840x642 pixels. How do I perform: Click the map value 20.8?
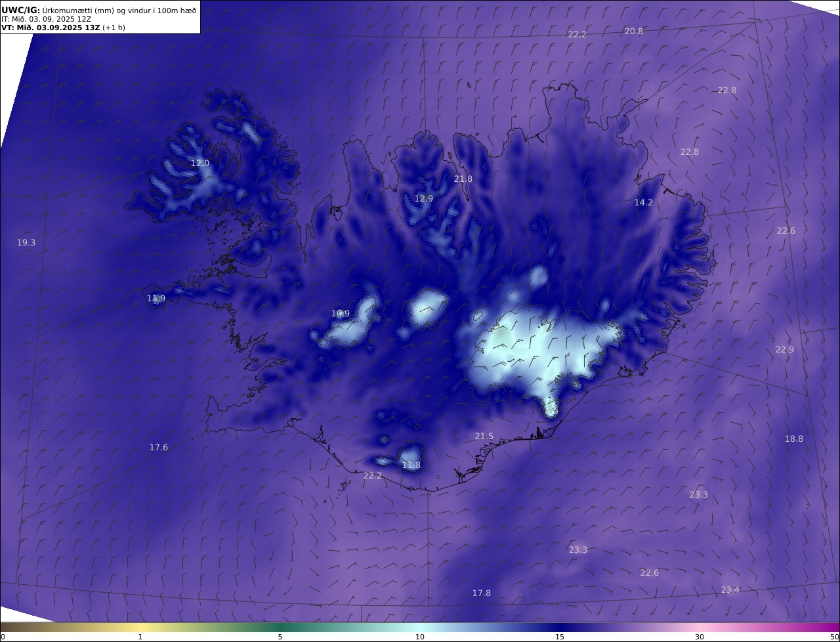pos(634,31)
